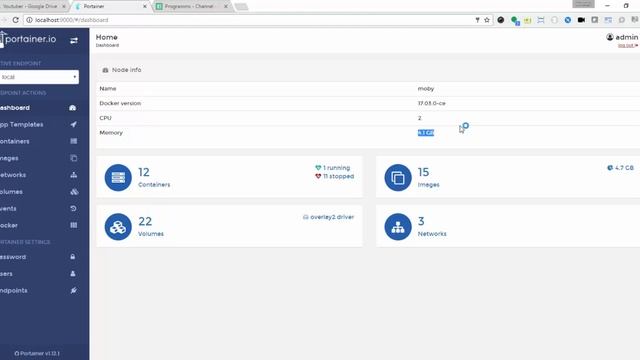
Task: Click the Containers list icon in sidebar
Action: tap(73, 141)
